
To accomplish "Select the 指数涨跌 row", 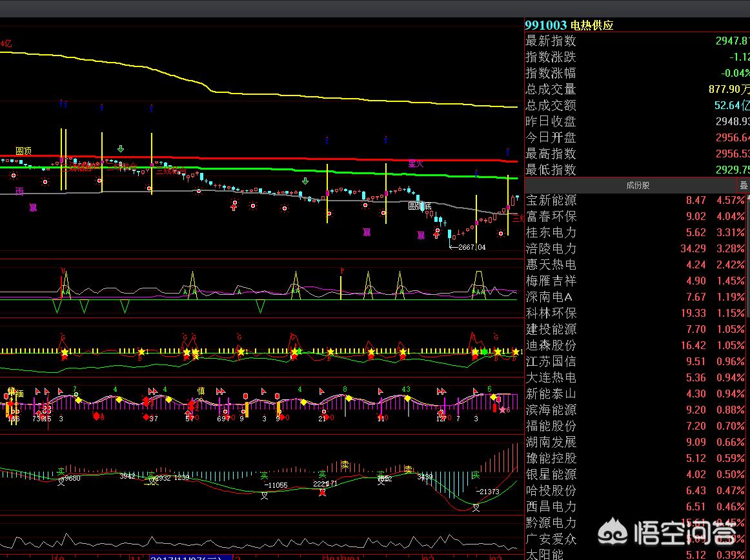I will (637, 57).
